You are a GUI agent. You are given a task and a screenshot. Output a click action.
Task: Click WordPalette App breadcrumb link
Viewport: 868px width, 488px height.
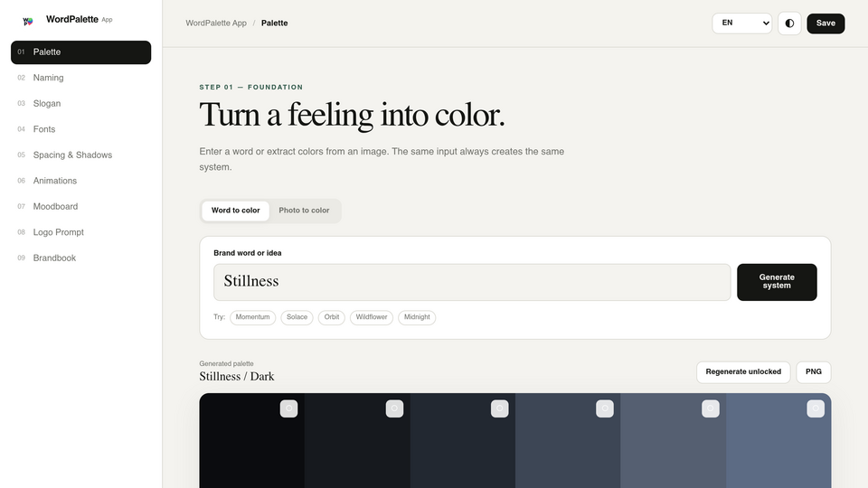pyautogui.click(x=216, y=23)
